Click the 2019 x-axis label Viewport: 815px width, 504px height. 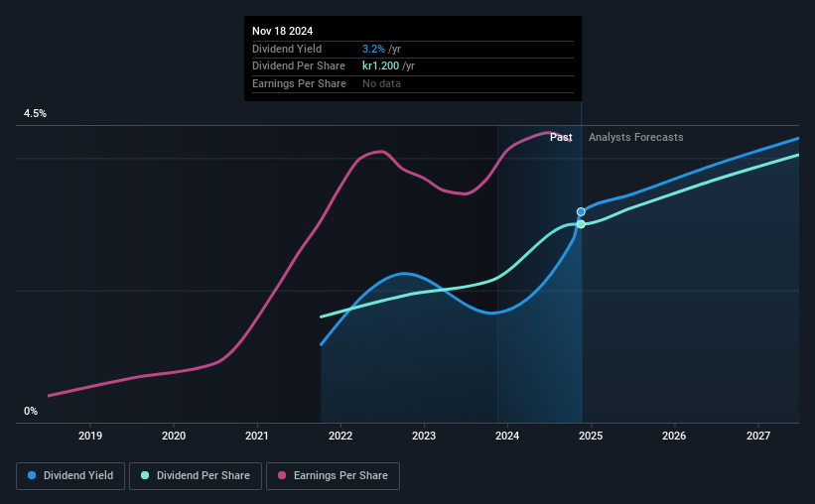pyautogui.click(x=90, y=436)
